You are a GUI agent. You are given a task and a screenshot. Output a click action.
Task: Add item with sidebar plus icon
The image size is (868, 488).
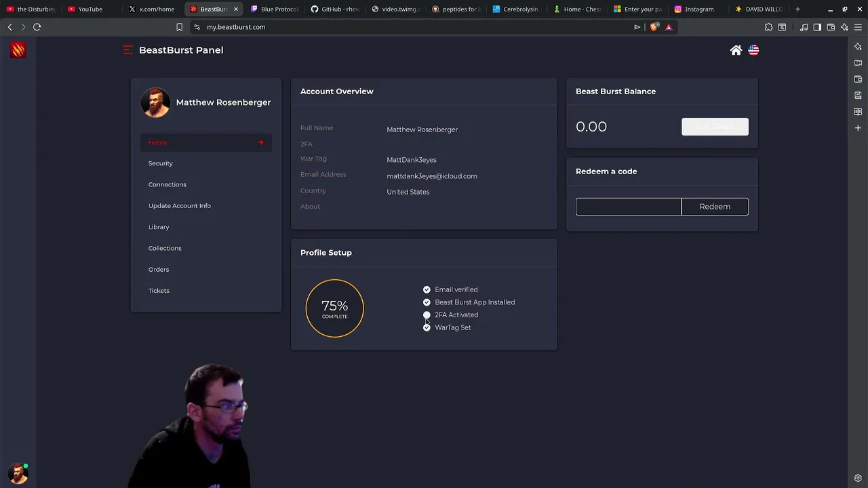coord(858,128)
